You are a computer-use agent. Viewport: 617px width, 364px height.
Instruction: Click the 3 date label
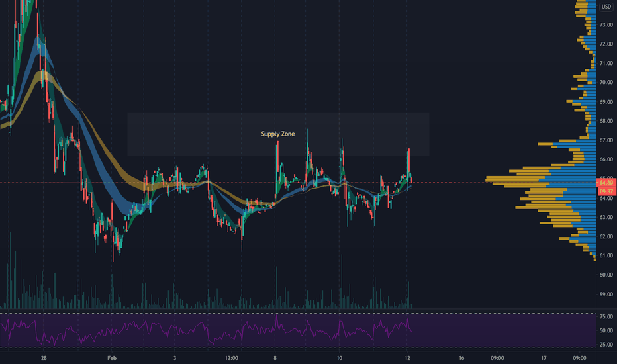(175, 358)
